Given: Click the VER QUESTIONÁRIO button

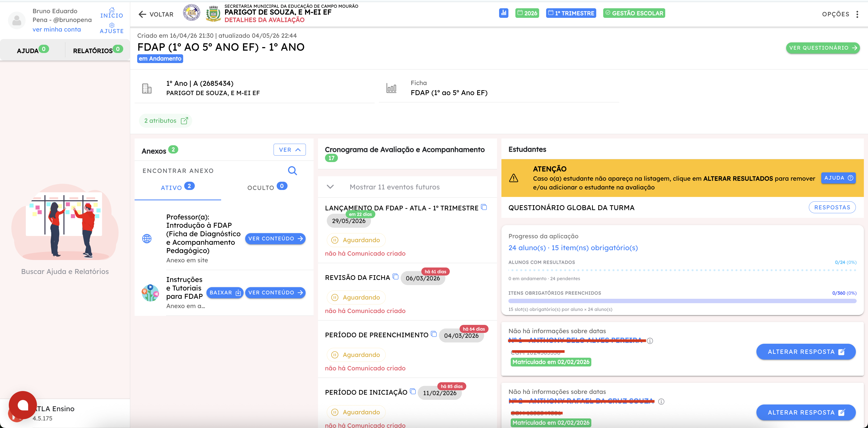Looking at the screenshot, I should [x=823, y=48].
